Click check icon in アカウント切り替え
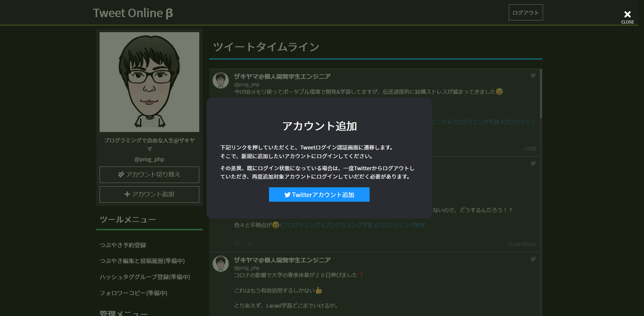Screen dimensions: 644x316 (x=121, y=175)
